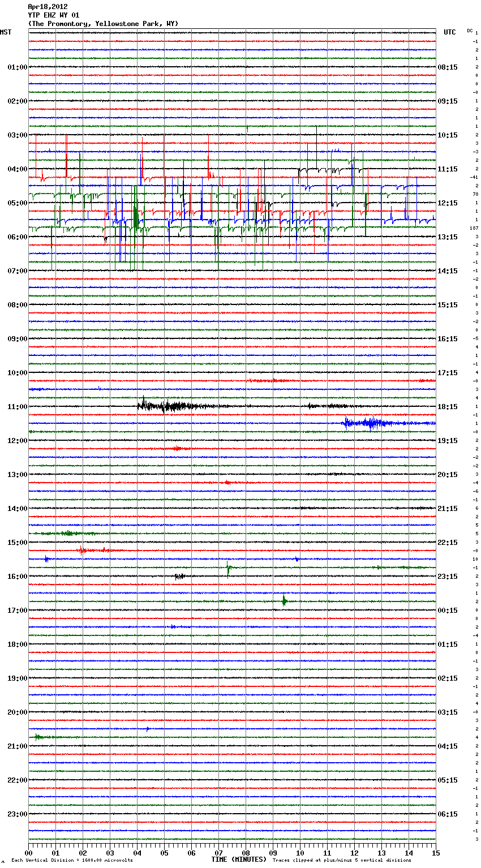Click the MST timezone header
The image size is (481, 868).
[x=6, y=32]
